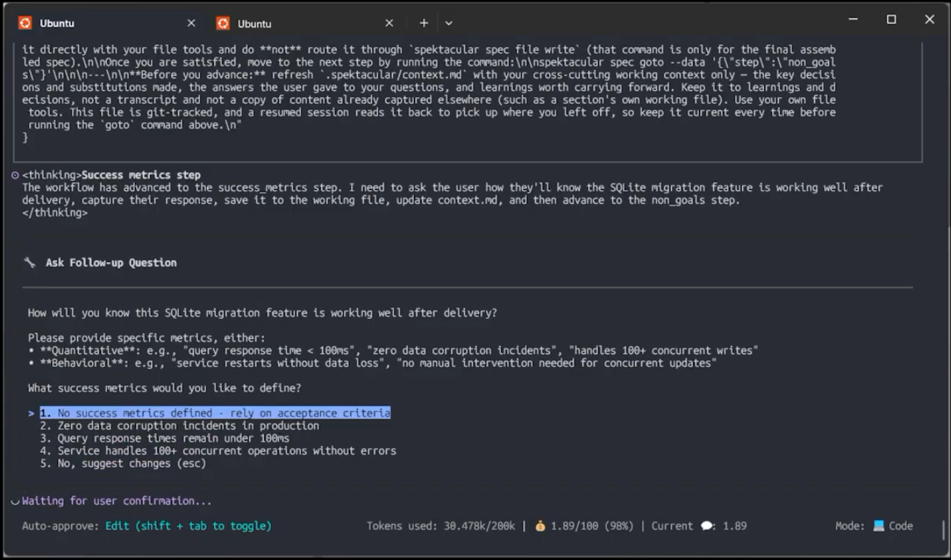This screenshot has height=560, width=951.
Task: Click the money bag cost icon
Action: pyautogui.click(x=540, y=526)
